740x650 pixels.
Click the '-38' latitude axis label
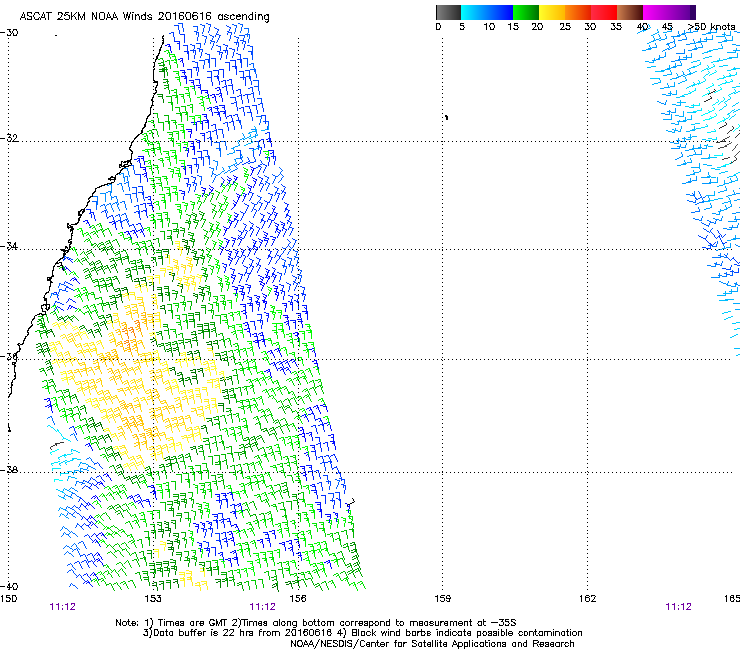pyautogui.click(x=9, y=470)
